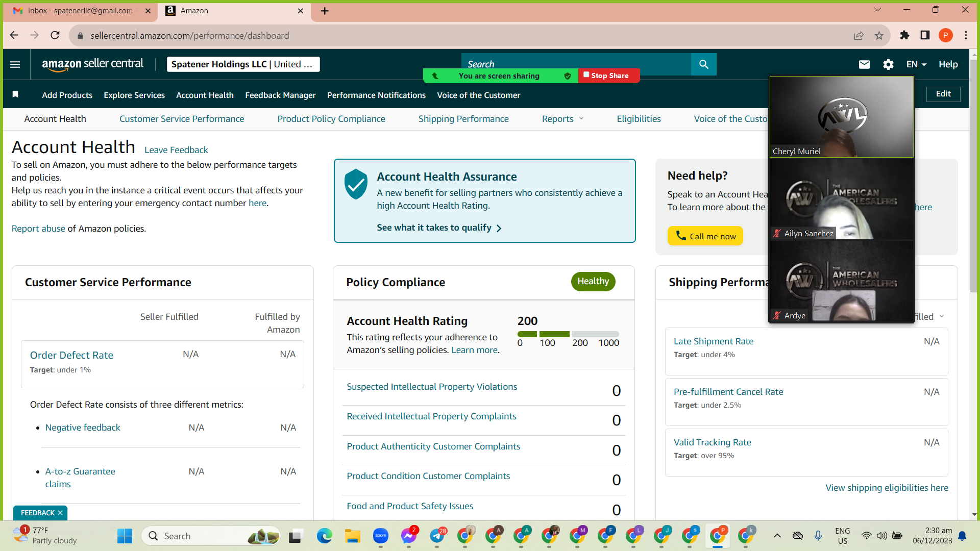Open the Chrome profile avatar

(x=945, y=35)
